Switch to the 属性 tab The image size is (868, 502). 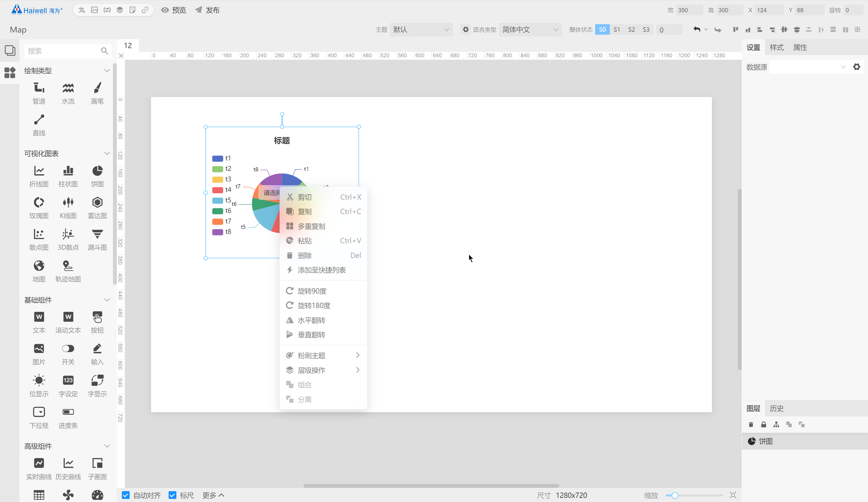tap(800, 48)
